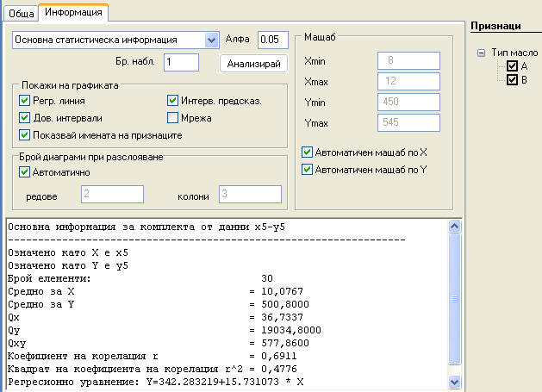Image resolution: width=542 pixels, height=392 pixels.
Task: Switch to the Обща tab
Action: (x=21, y=13)
